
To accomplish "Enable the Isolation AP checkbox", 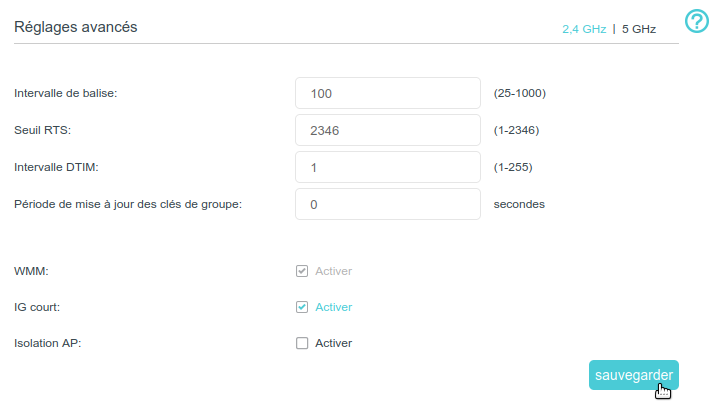I will (302, 343).
